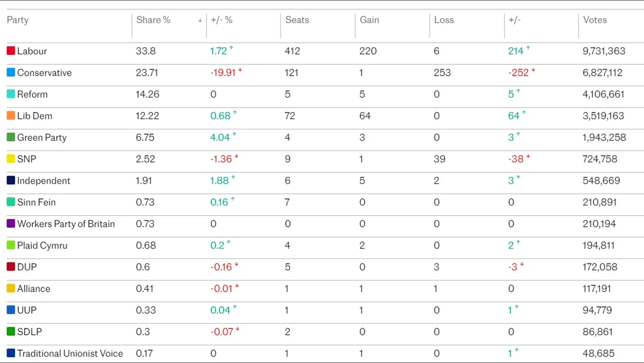Select the Sinn Fein party name

click(36, 203)
